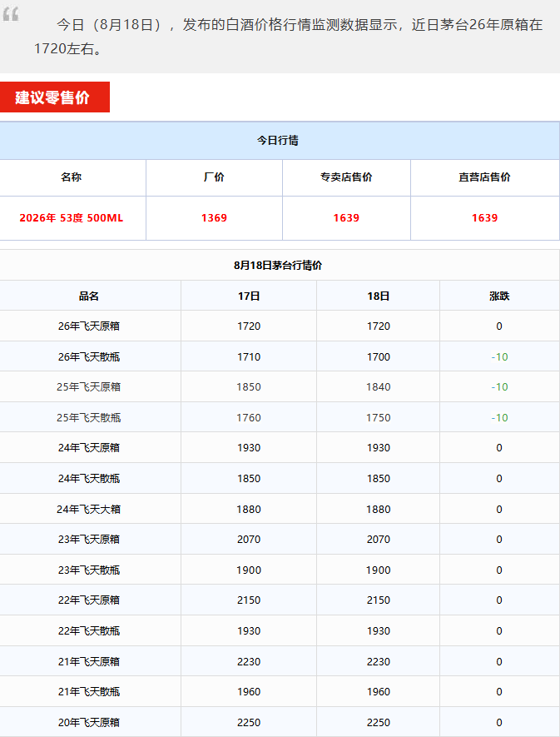Click the 0 change for 20年飞天原箱

[499, 723]
